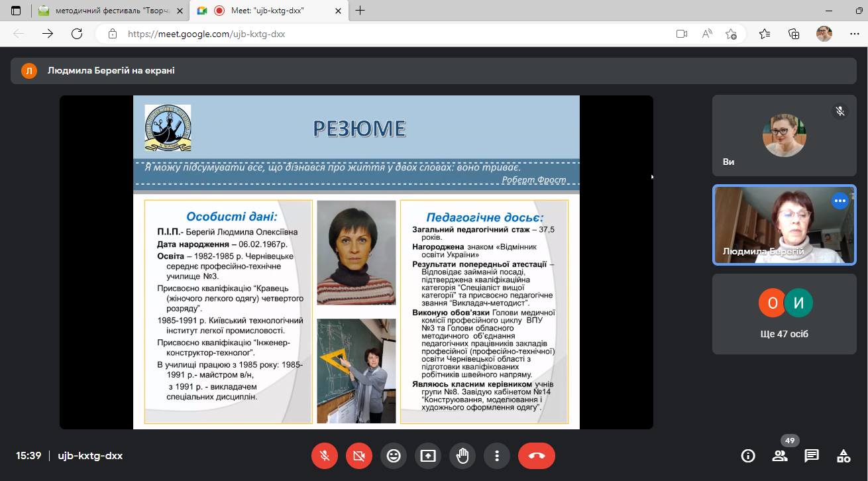Click the Особисті дані heading on the slide

pos(231,217)
